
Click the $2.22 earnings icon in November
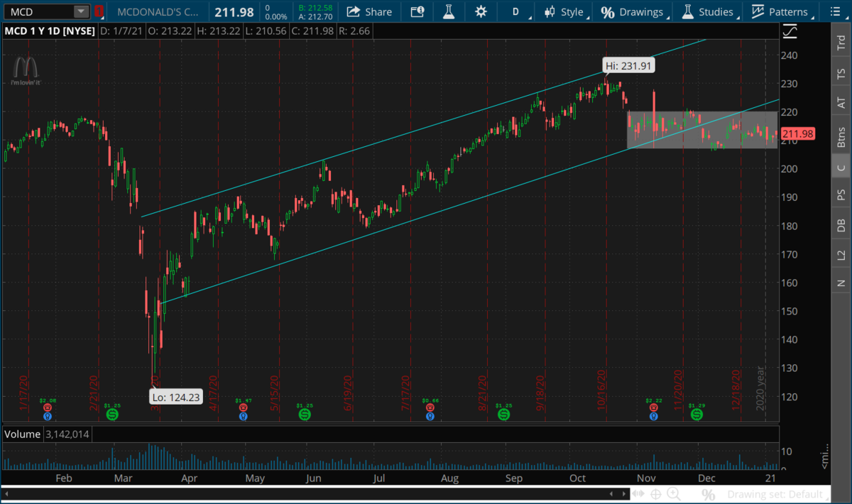[652, 408]
